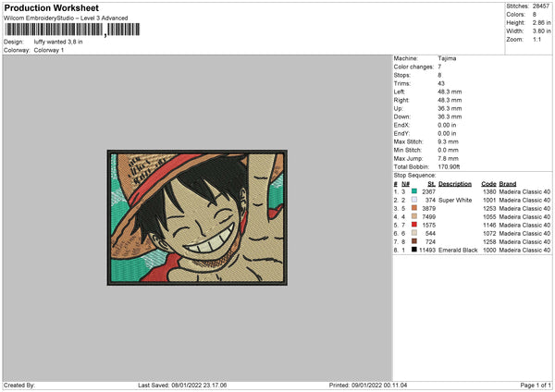Click the red swatch for code 1146
Image resolution: width=555 pixels, height=392 pixels.
414,225
